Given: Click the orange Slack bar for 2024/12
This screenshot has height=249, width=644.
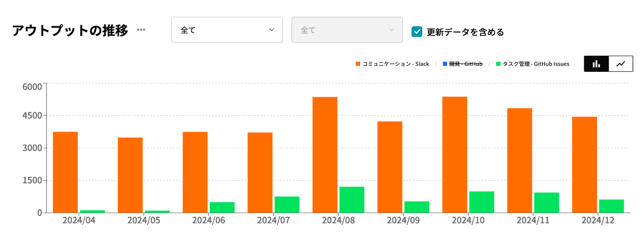Looking at the screenshot, I should click(x=584, y=165).
